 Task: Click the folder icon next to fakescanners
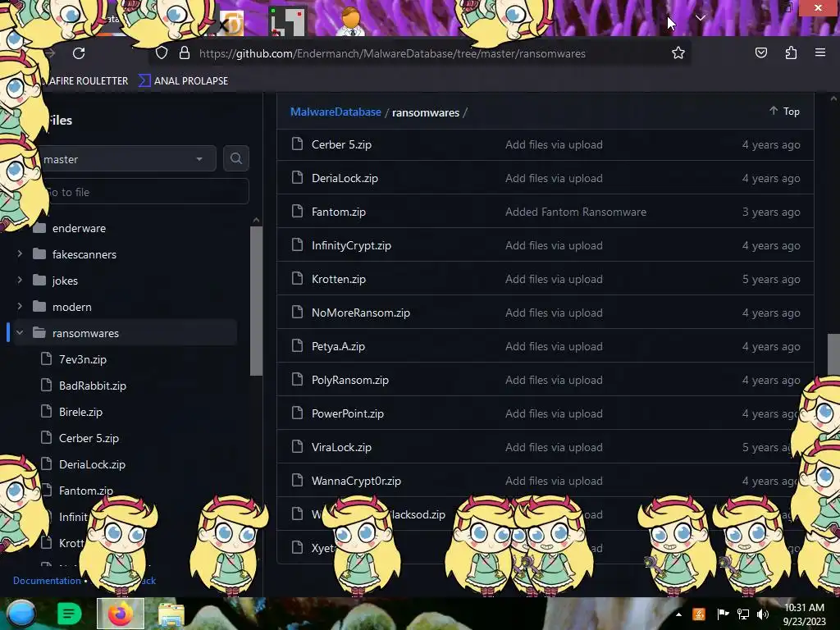click(39, 253)
